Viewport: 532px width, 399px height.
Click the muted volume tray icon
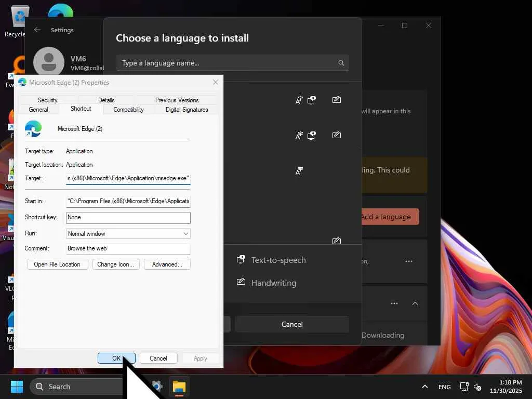click(477, 387)
